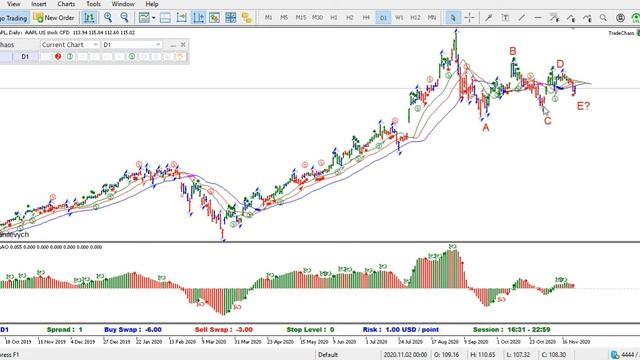
Task: Open the New Order dialog
Action: pos(54,18)
